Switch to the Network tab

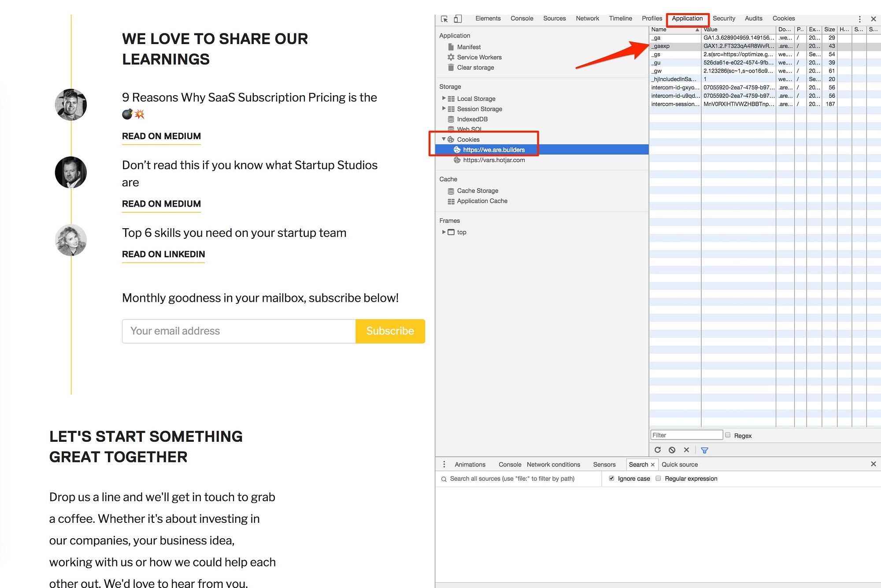coord(587,18)
